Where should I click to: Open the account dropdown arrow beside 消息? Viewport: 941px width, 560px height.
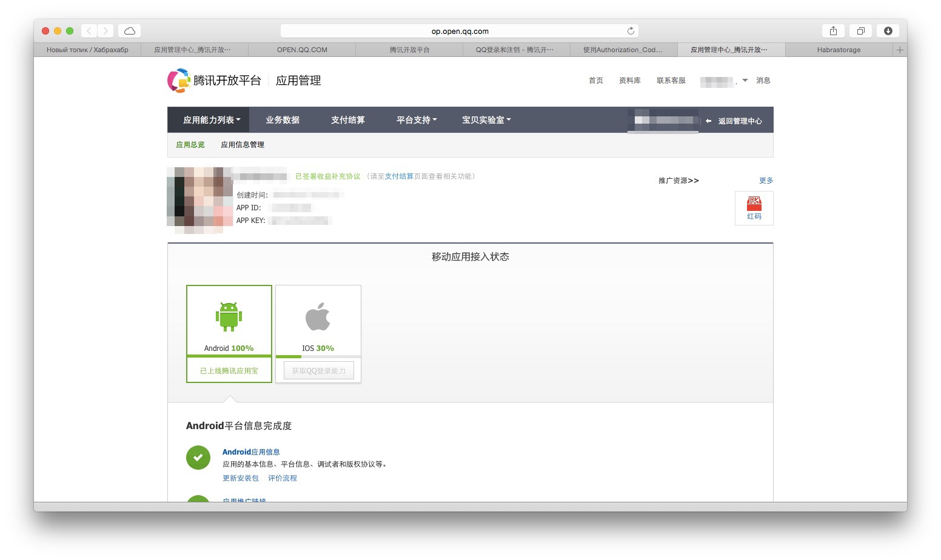[x=745, y=80]
